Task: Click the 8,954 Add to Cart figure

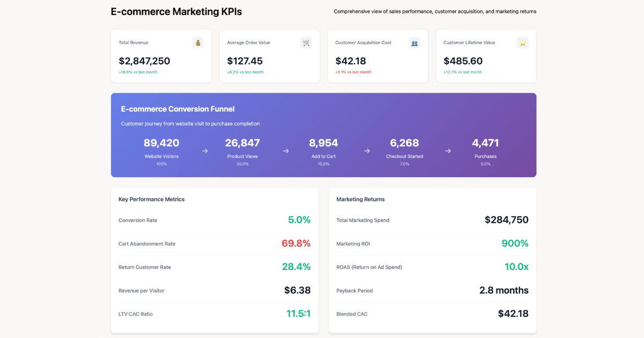Action: [x=324, y=143]
